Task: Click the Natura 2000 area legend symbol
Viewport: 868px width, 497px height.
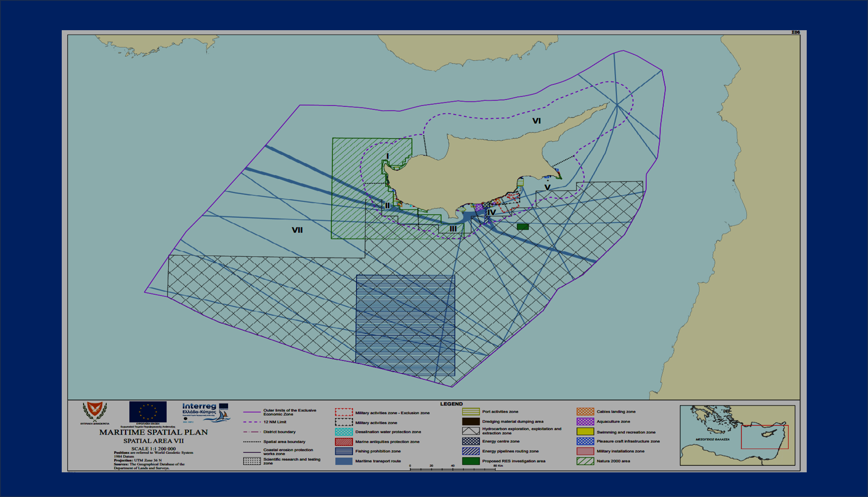Action: pos(585,461)
